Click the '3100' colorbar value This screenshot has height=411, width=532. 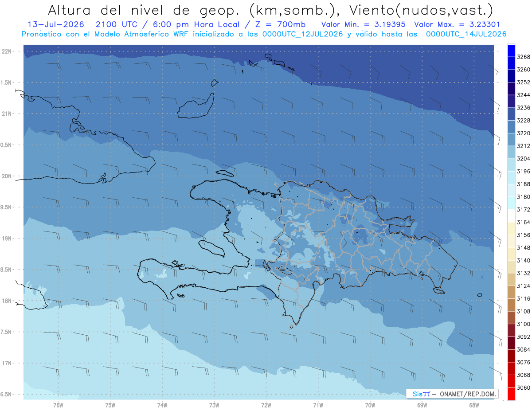pyautogui.click(x=524, y=324)
